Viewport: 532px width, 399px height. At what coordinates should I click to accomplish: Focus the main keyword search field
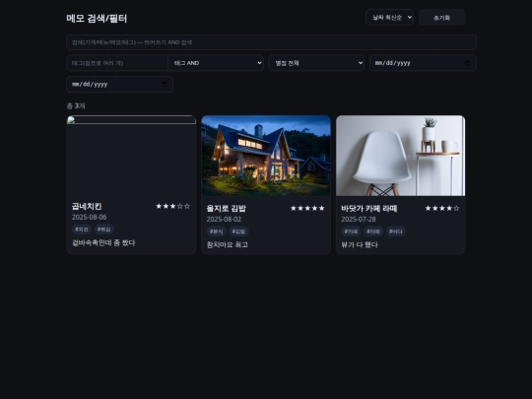pyautogui.click(x=271, y=42)
